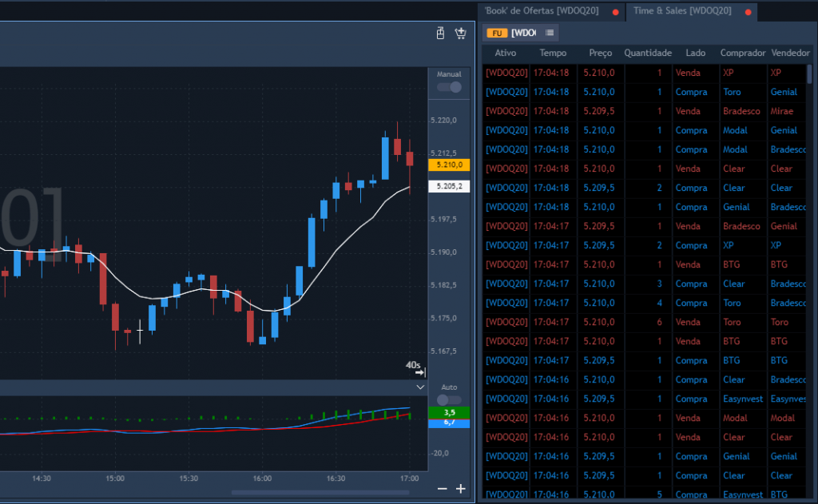Click the red dot on Book de Ofertas tab

pyautogui.click(x=614, y=12)
